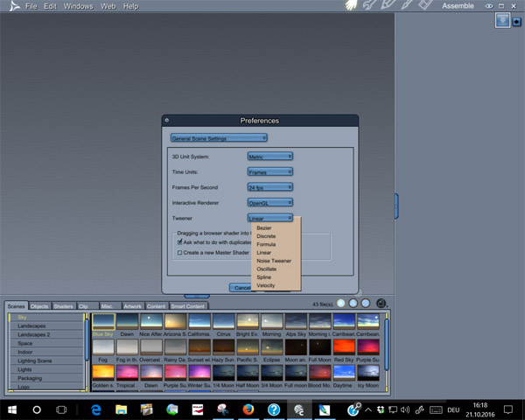Click the properties tray handle on right edge
Image resolution: width=525 pixels, height=420 pixels.
click(396, 206)
